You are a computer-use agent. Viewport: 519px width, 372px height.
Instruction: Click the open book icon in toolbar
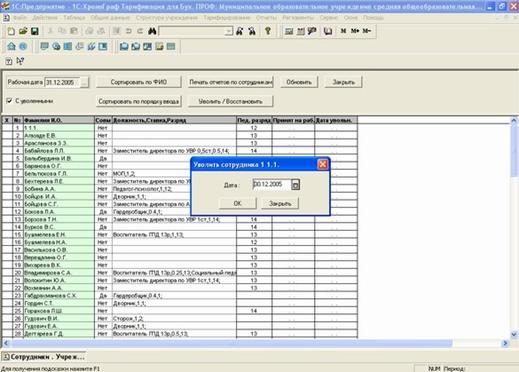(328, 31)
